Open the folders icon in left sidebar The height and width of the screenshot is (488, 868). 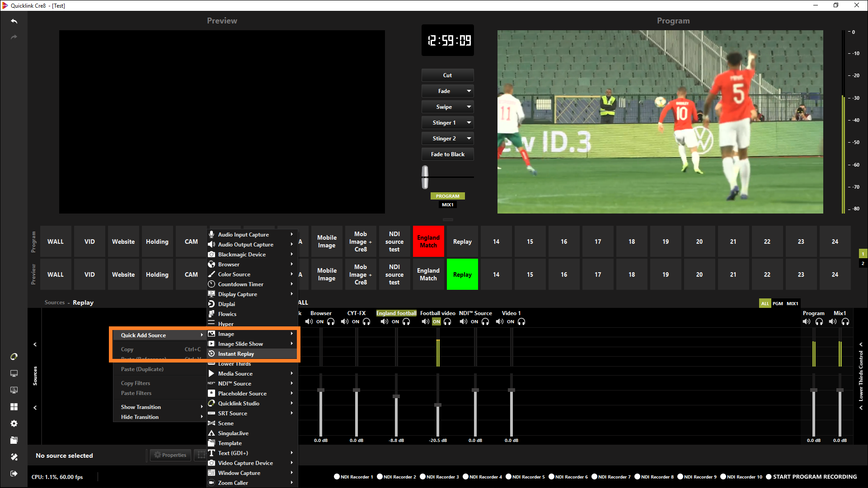[x=14, y=440]
